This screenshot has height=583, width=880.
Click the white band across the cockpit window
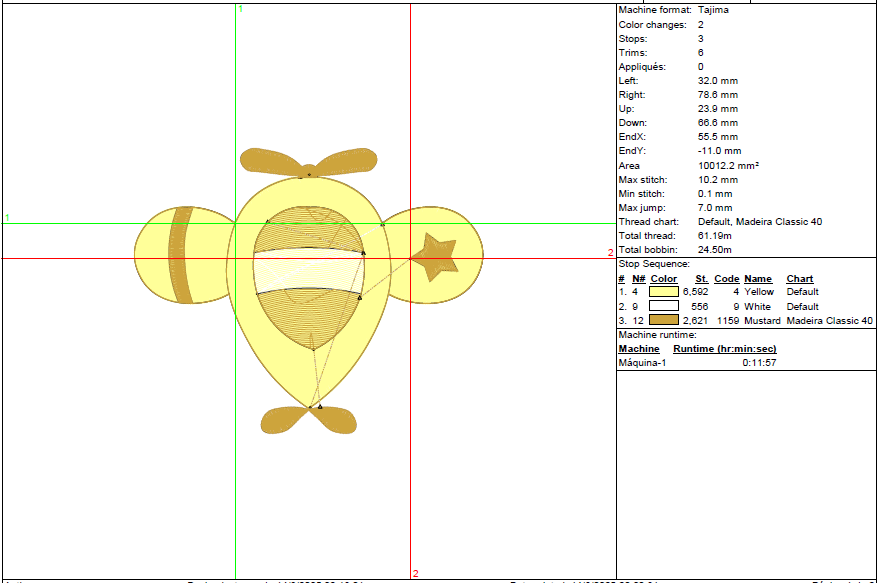(307, 270)
